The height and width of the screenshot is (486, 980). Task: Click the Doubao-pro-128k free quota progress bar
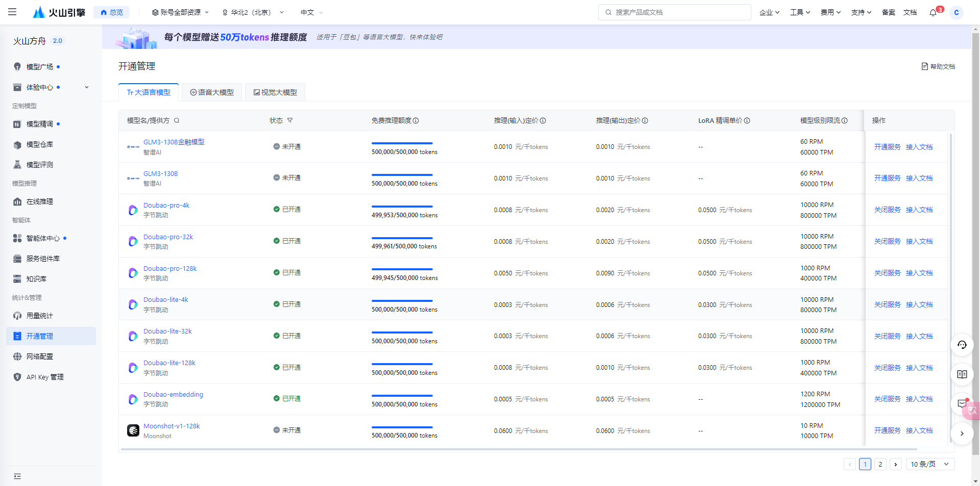[402, 269]
